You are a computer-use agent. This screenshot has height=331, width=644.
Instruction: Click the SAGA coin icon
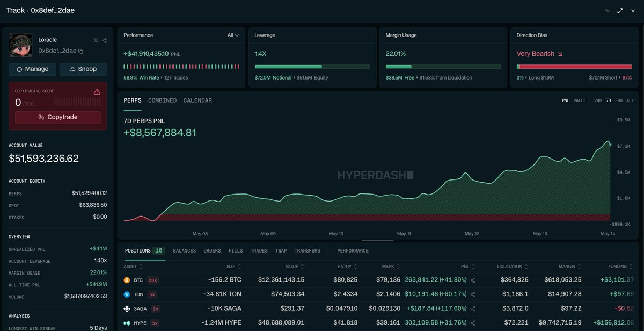(127, 308)
